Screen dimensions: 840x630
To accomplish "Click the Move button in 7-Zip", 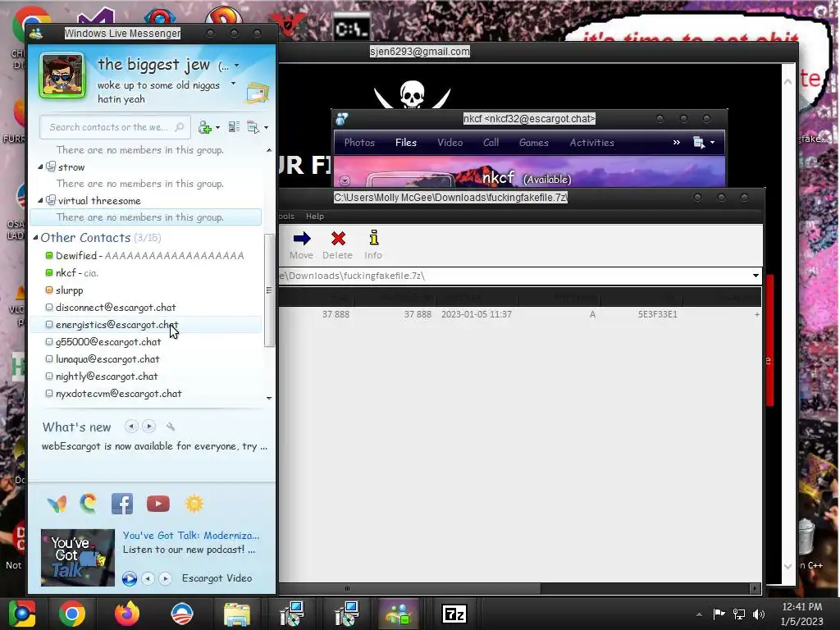I will click(302, 244).
